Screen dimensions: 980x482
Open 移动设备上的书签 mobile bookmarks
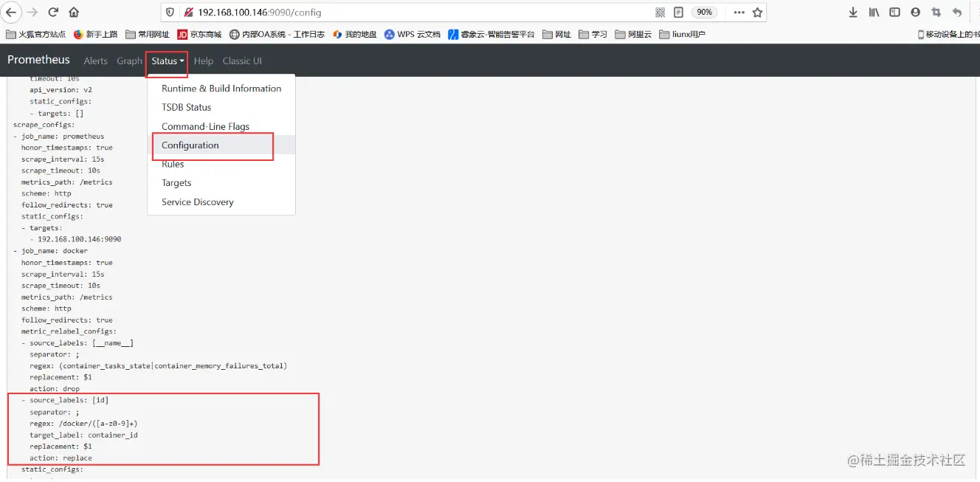[x=948, y=34]
